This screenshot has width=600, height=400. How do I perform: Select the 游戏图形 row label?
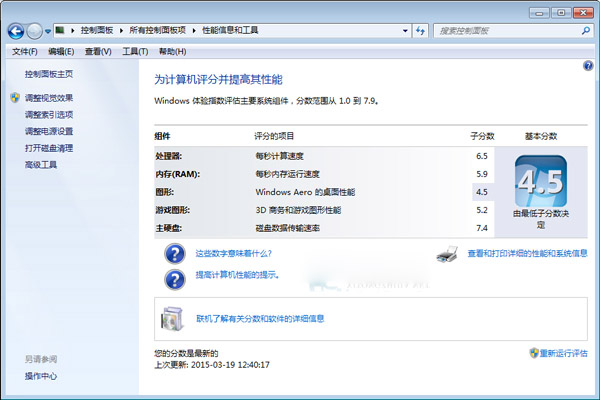(173, 210)
